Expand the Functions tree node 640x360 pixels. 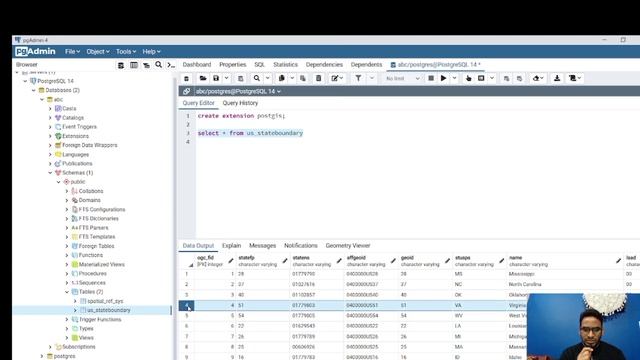(x=67, y=256)
